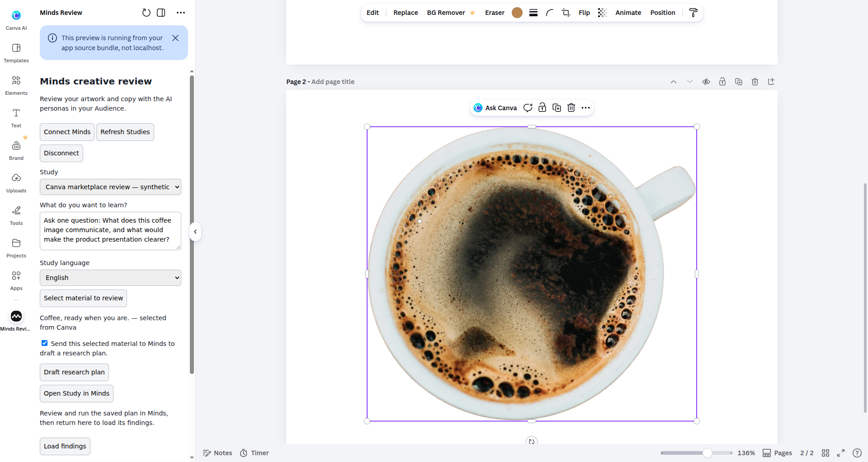Select the Text tool in the sidebar

click(x=16, y=118)
